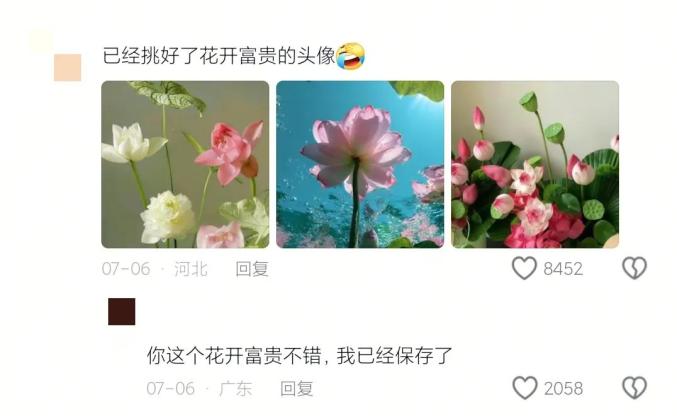The width and height of the screenshot is (677, 416).
Task: Tap the laughing emoji in the comment
Action: click(x=350, y=56)
